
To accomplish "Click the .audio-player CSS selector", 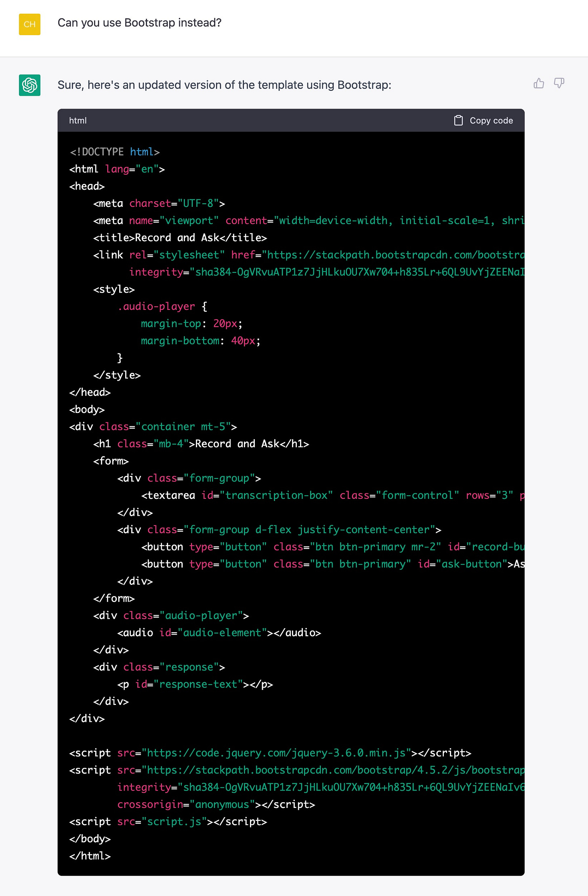I will [156, 306].
